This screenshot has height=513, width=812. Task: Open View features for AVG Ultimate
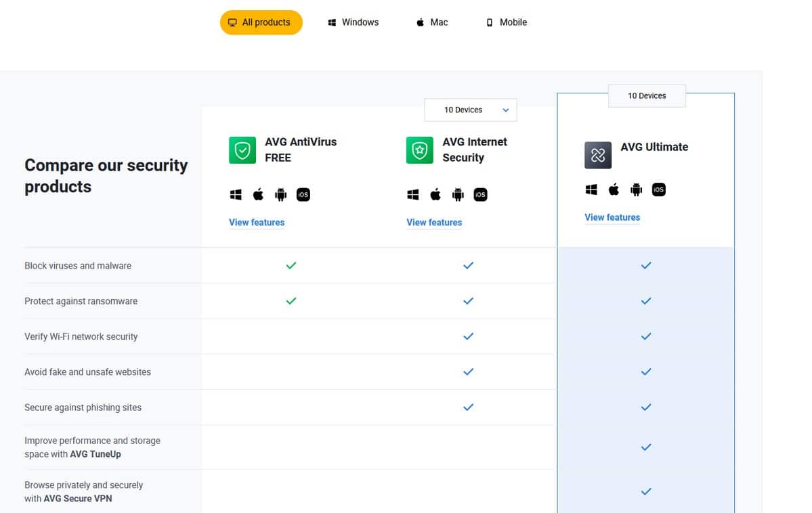click(612, 217)
